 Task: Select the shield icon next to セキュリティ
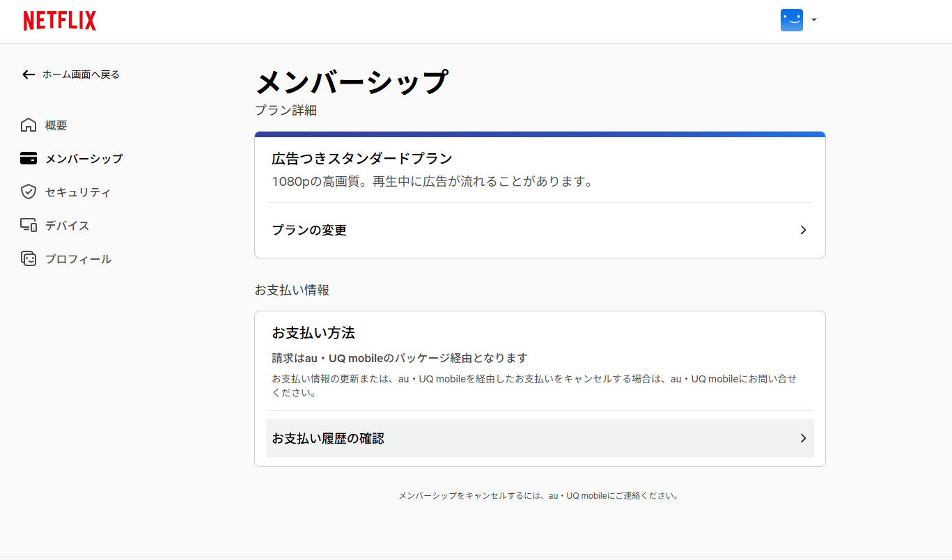[28, 192]
